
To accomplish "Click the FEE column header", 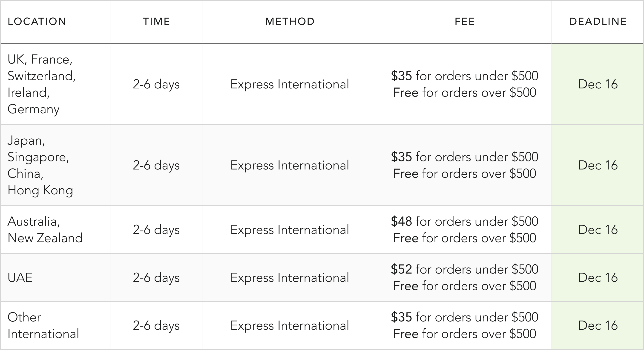I will [465, 22].
